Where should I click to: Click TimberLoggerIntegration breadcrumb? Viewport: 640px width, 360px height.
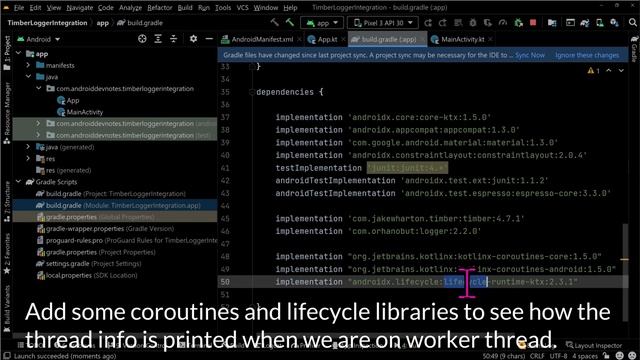47,23
